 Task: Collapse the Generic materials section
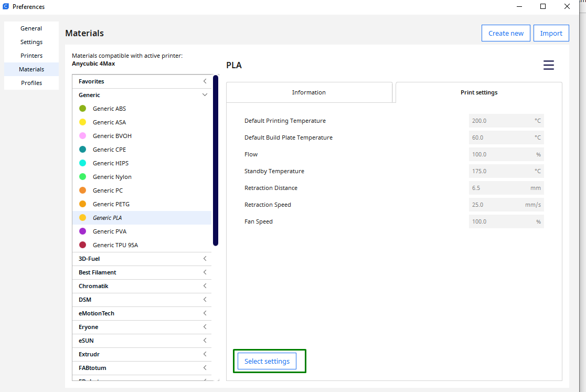(205, 95)
